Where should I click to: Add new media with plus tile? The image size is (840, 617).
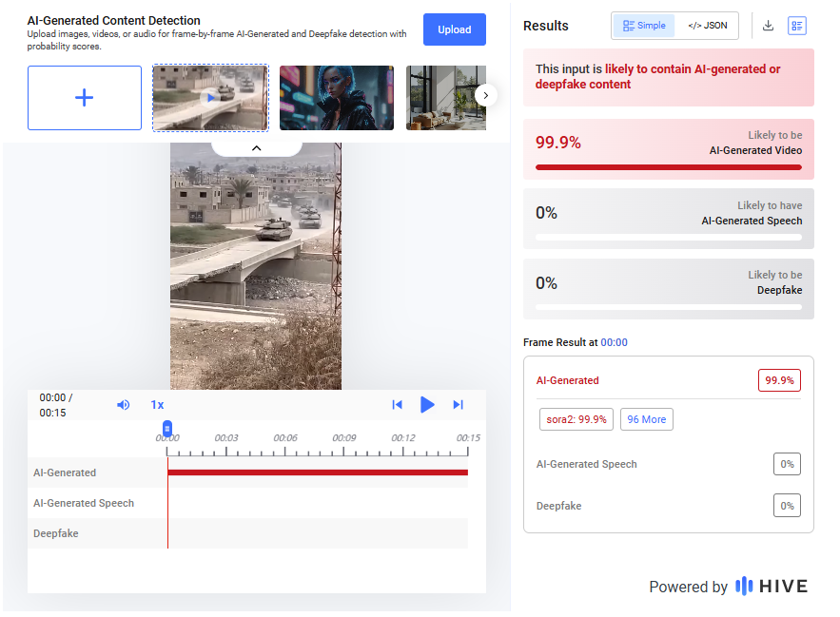[85, 98]
